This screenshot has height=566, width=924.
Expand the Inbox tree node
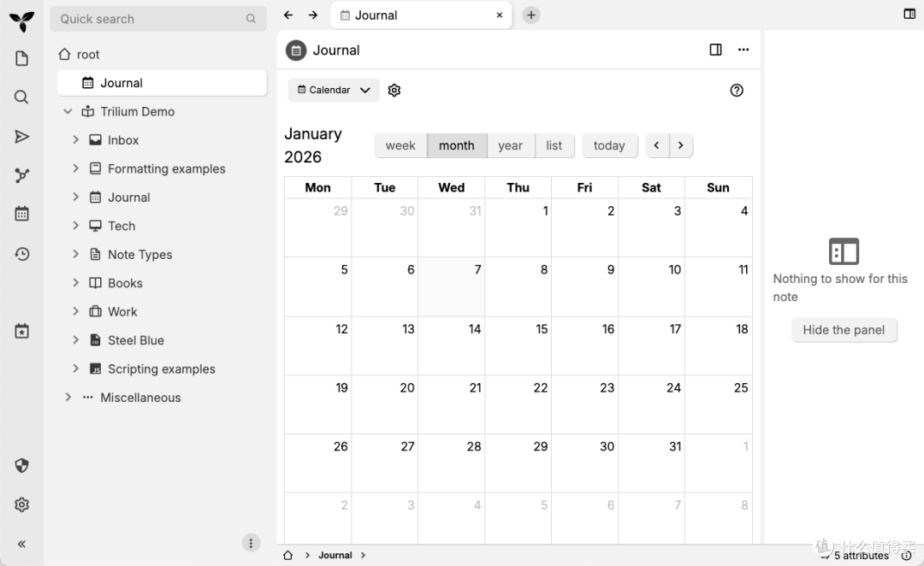pos(75,139)
